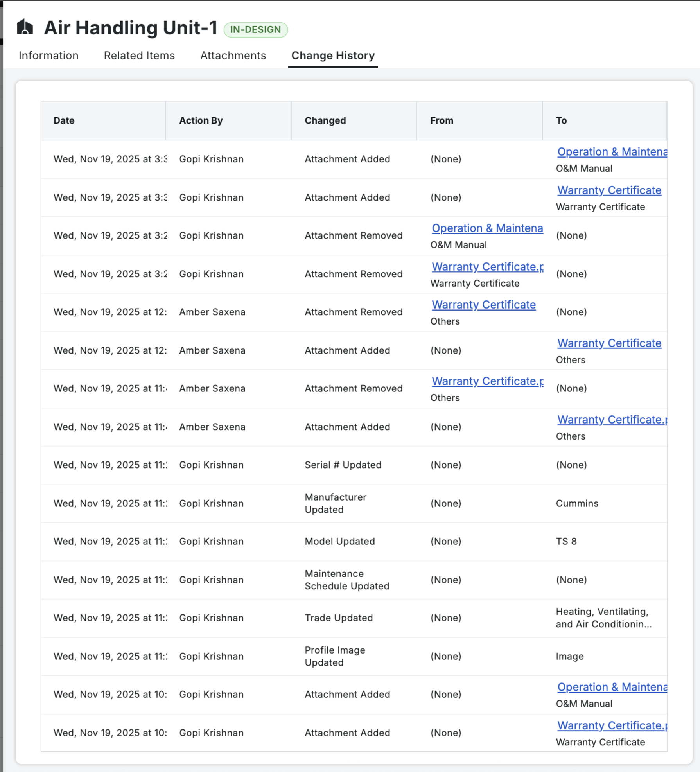700x772 pixels.
Task: Click the From column header
Action: click(x=442, y=120)
